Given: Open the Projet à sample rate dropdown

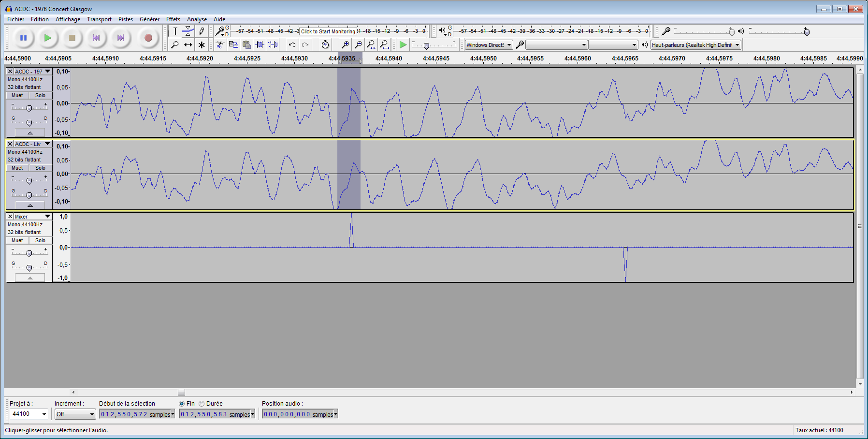Looking at the screenshot, I should point(29,414).
